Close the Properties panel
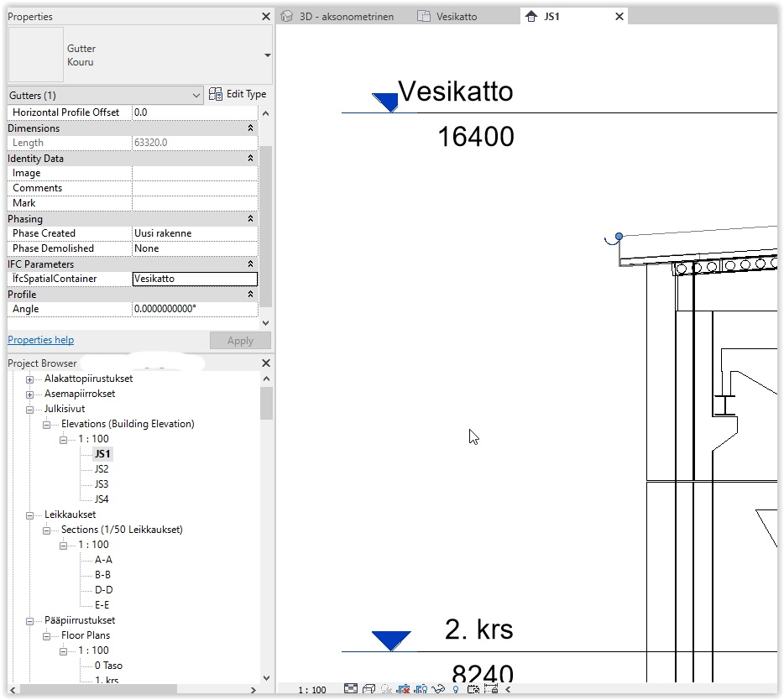This screenshot has width=784, height=700. (266, 17)
